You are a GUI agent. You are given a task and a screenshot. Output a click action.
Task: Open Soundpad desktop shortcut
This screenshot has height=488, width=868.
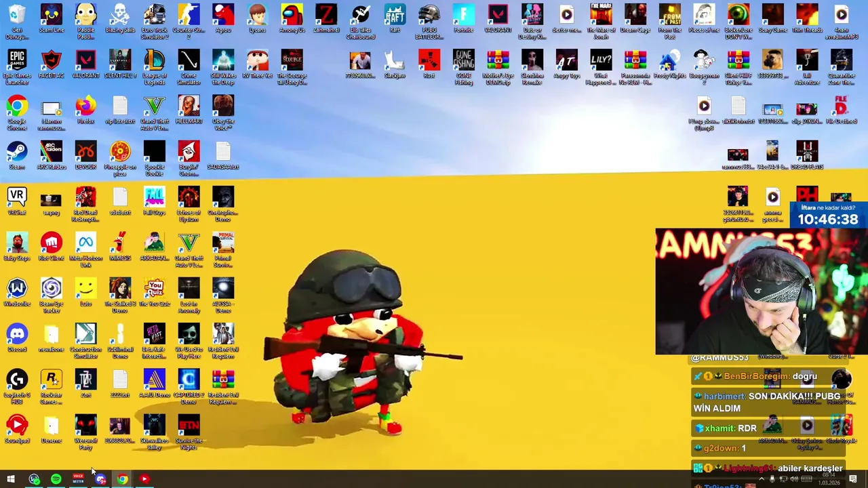pyautogui.click(x=17, y=429)
